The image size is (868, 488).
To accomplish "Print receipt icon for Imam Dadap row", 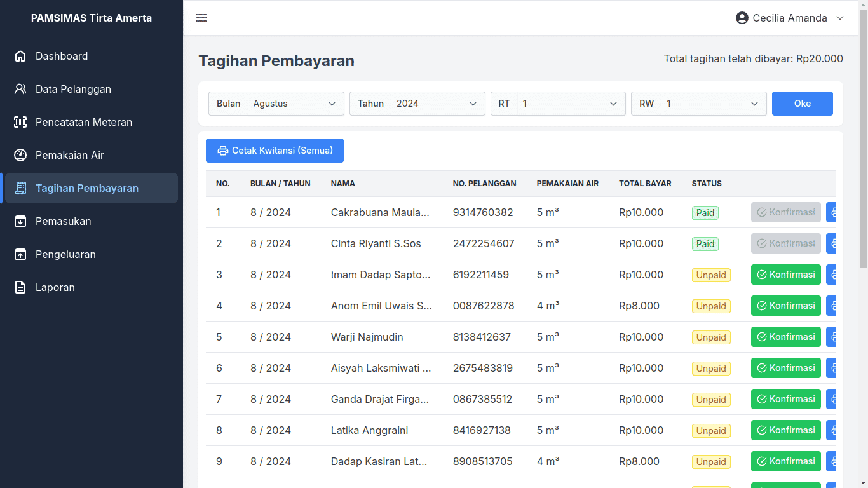I will [x=831, y=274].
